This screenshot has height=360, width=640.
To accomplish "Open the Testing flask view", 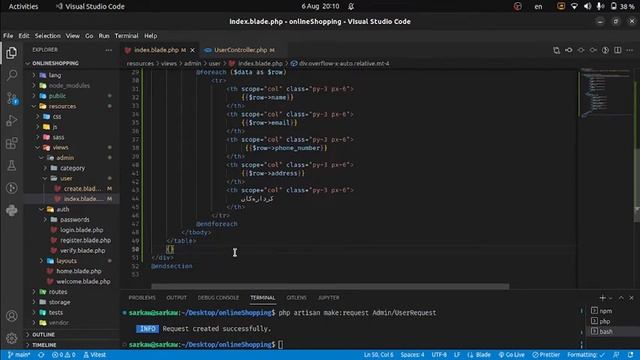I will tap(11, 165).
